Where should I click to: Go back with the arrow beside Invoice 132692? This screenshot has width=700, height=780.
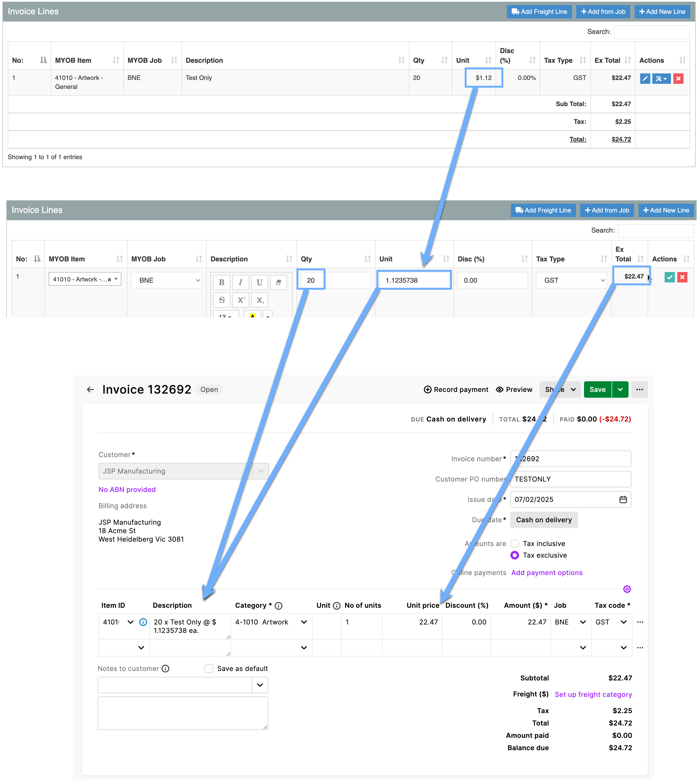tap(90, 389)
